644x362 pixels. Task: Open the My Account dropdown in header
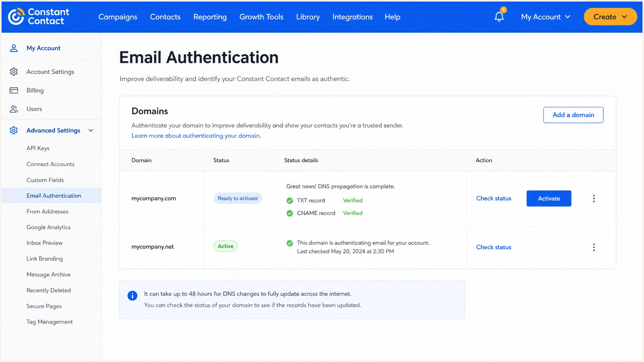click(545, 17)
